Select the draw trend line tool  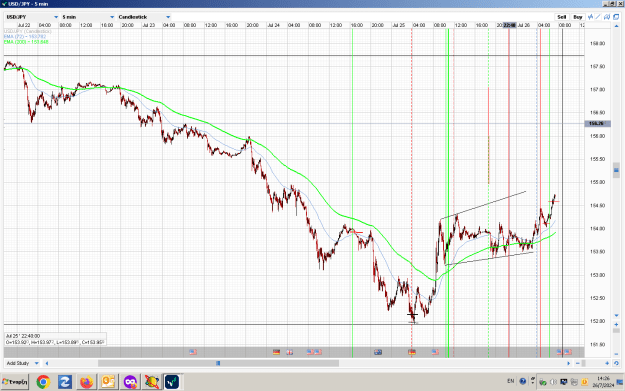point(598,17)
